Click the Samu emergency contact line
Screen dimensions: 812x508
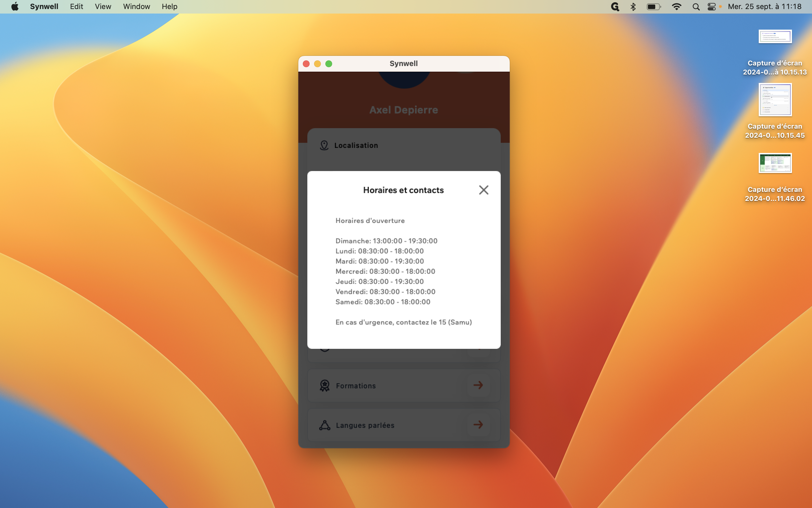(x=404, y=322)
